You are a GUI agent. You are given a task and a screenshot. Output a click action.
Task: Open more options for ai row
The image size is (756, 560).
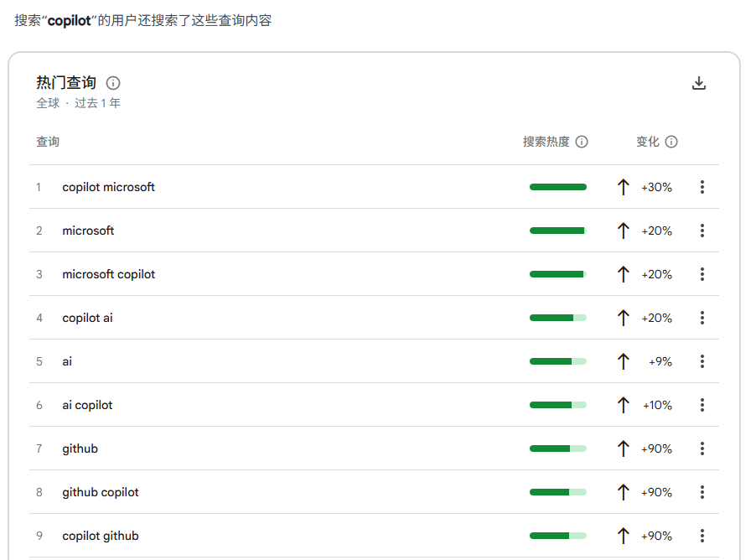(x=702, y=361)
